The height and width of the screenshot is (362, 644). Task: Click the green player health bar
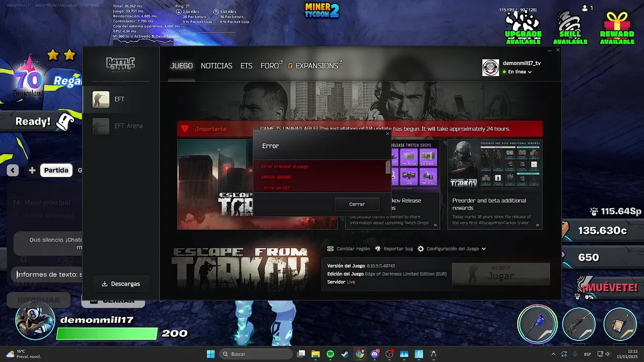[x=107, y=333]
